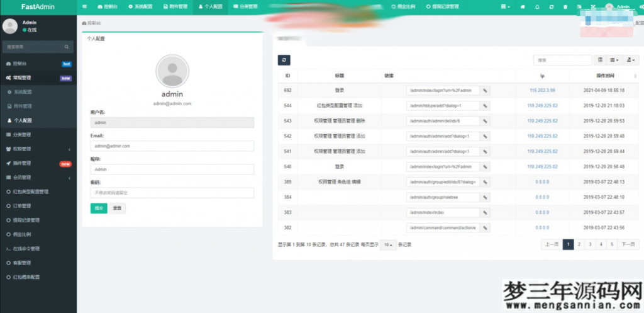Screen dimensions: 644x313
Task: Click link icon in row 384
Action: coord(485,197)
